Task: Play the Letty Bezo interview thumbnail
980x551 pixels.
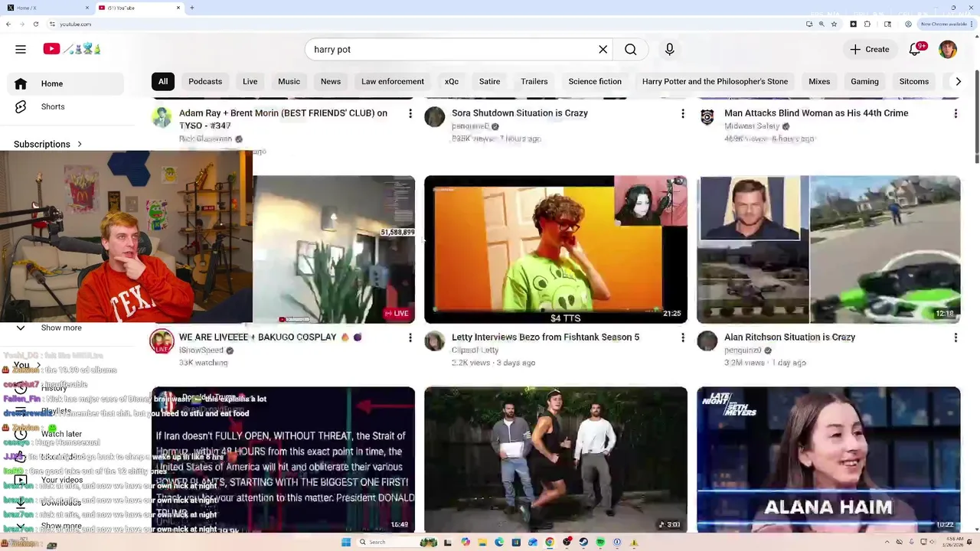Action: tap(556, 249)
